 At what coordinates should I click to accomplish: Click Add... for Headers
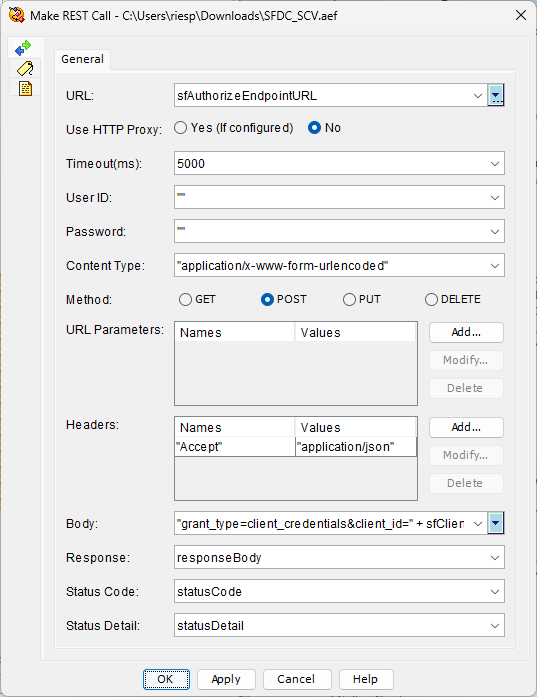tap(466, 427)
